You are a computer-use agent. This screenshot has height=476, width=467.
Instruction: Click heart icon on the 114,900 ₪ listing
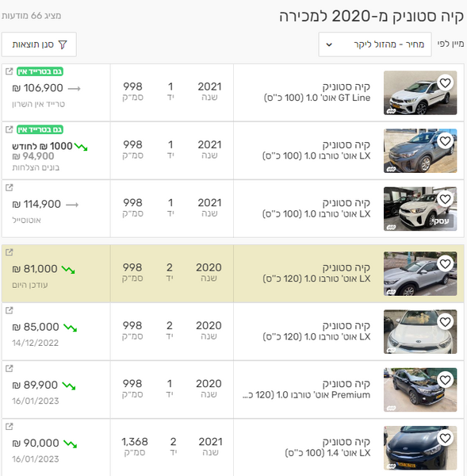click(x=445, y=199)
